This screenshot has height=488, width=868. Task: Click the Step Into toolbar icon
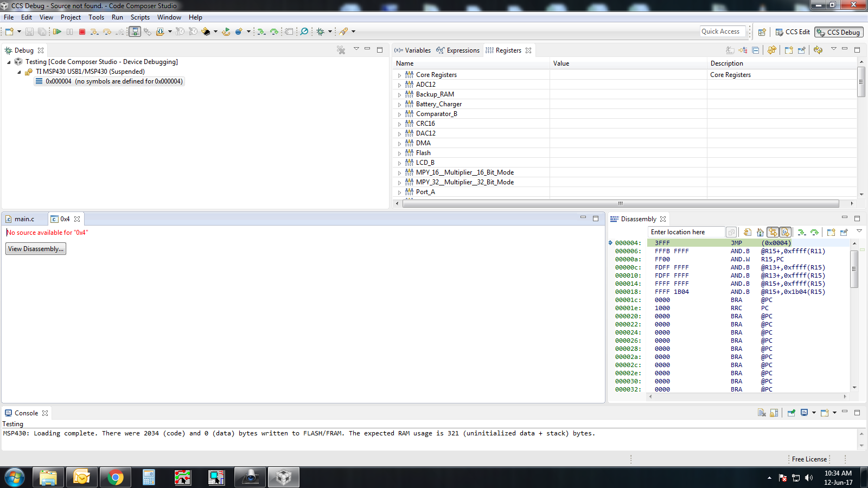coord(94,31)
